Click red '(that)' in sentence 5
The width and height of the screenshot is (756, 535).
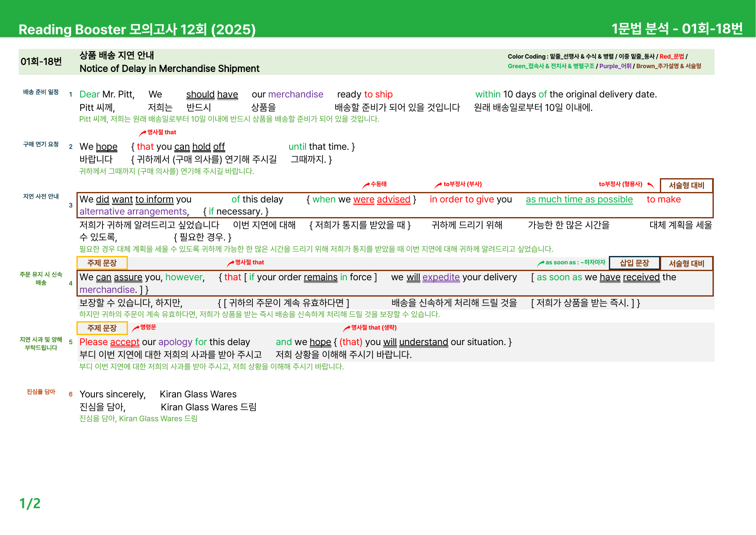(x=351, y=342)
